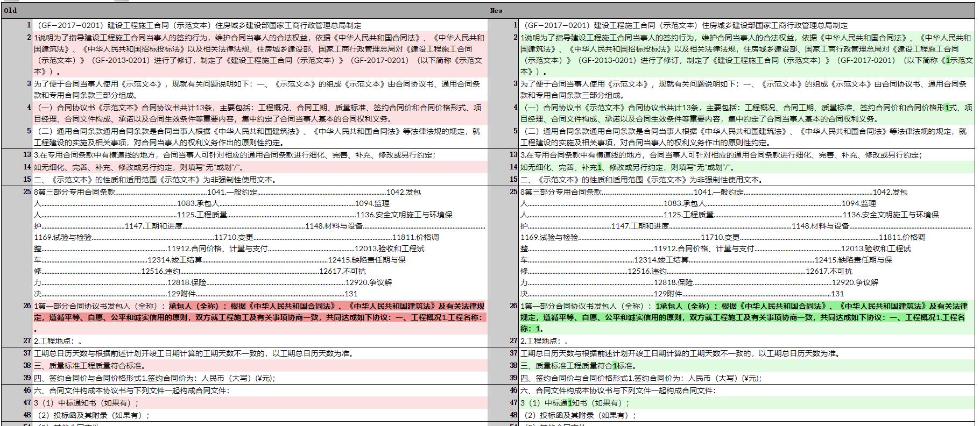Select line 48 (2)投标函及其附录 in New pane
This screenshot has width=980, height=426.
(747, 415)
